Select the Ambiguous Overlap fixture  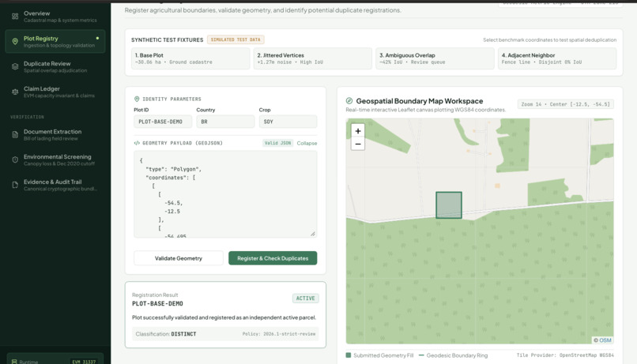[x=435, y=58]
